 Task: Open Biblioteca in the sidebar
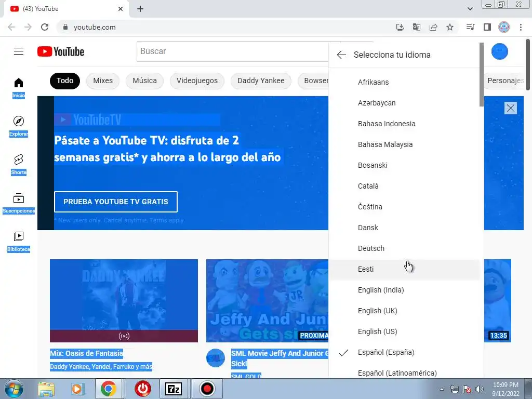(x=19, y=241)
